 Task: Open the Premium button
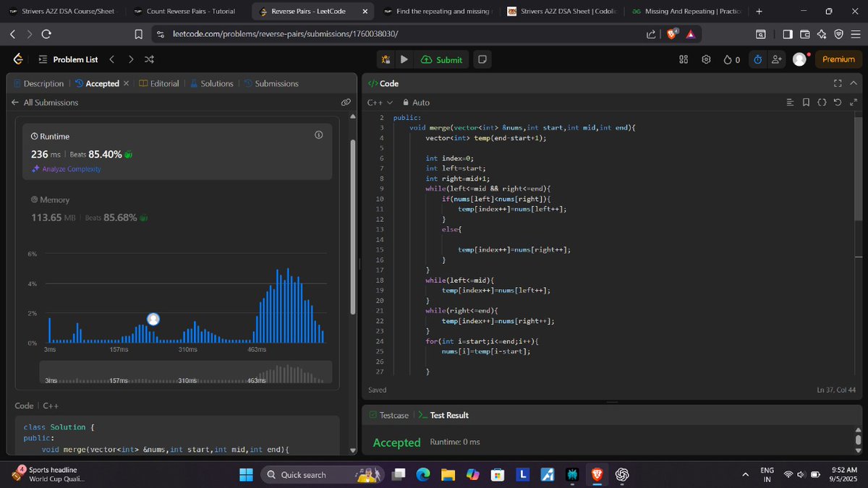pyautogui.click(x=838, y=59)
